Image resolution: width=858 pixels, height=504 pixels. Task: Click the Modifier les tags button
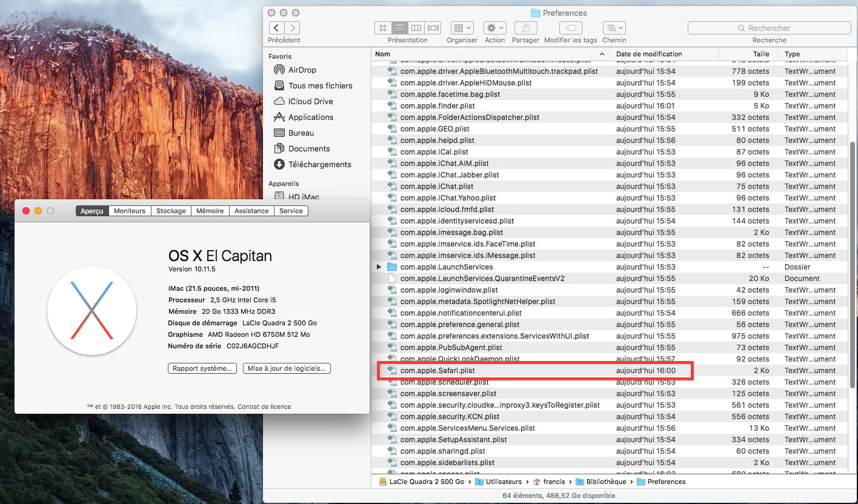tap(570, 28)
